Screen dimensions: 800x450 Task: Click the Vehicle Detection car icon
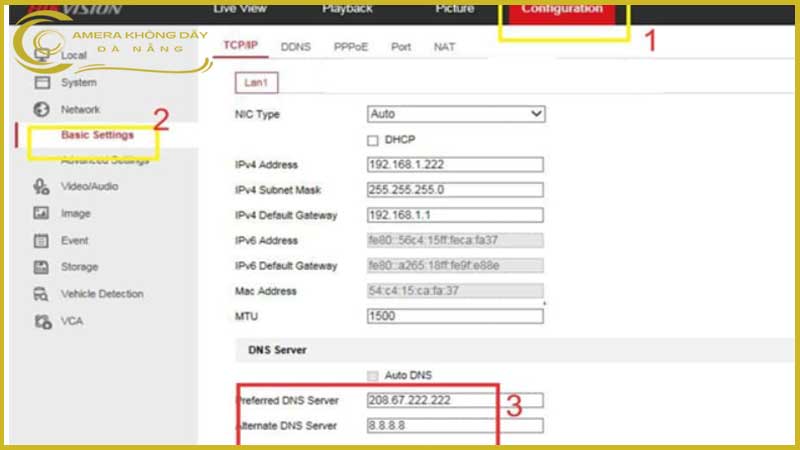coord(41,294)
